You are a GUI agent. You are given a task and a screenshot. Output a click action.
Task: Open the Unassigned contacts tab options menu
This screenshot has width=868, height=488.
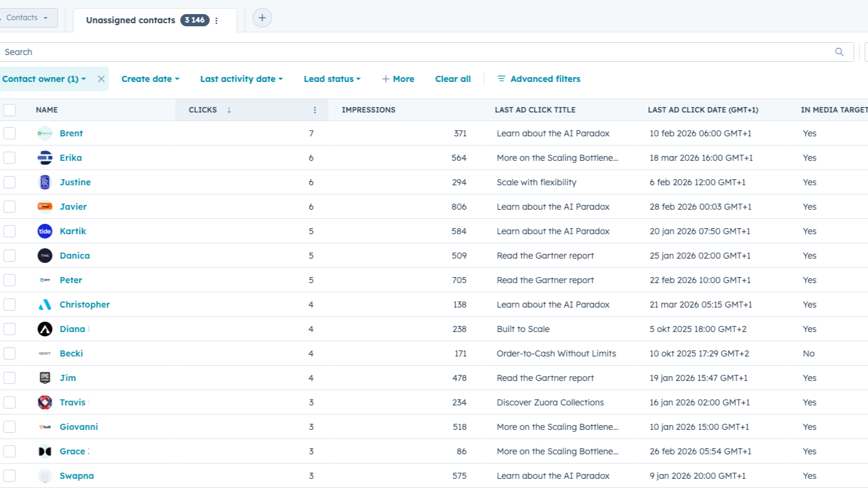pos(216,21)
